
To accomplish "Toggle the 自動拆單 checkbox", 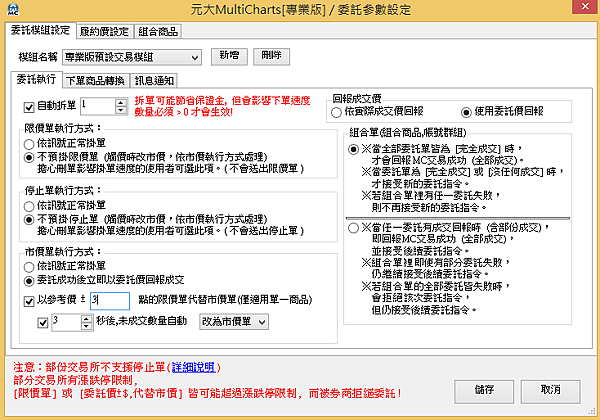I will [29, 107].
